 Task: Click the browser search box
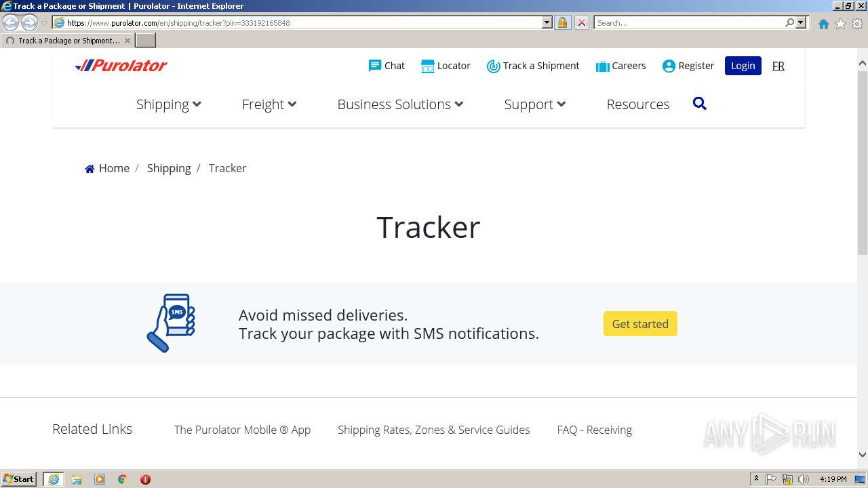pyautogui.click(x=689, y=22)
